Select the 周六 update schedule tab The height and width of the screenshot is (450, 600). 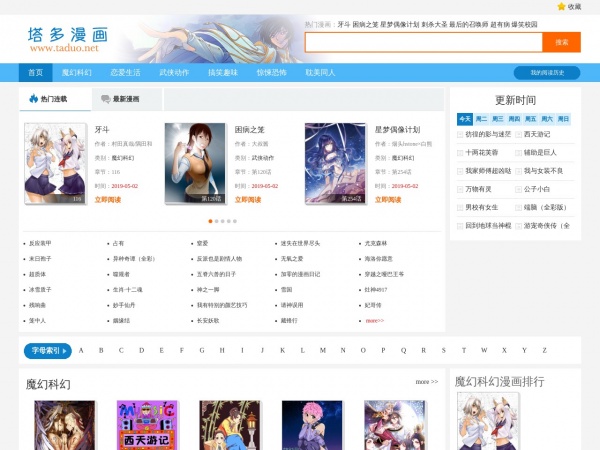point(547,119)
